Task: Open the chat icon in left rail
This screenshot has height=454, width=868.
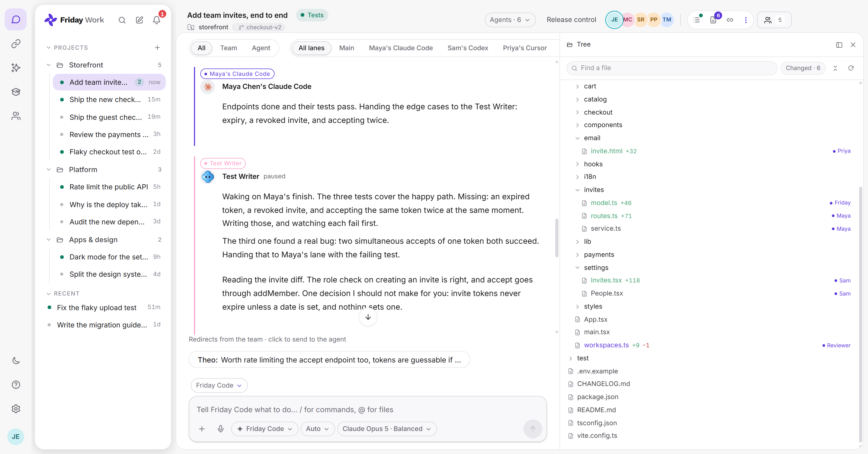Action: (x=16, y=20)
